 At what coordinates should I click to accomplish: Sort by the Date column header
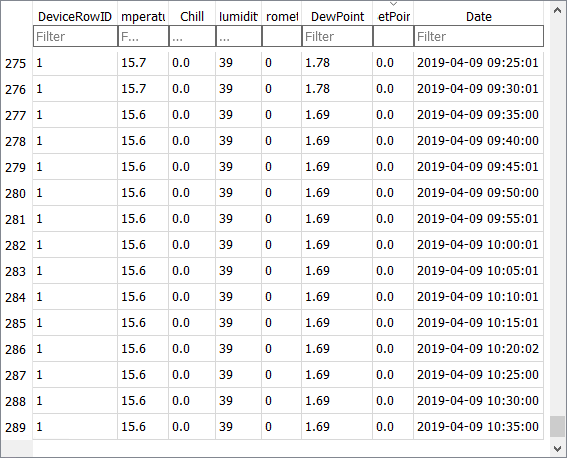[478, 16]
